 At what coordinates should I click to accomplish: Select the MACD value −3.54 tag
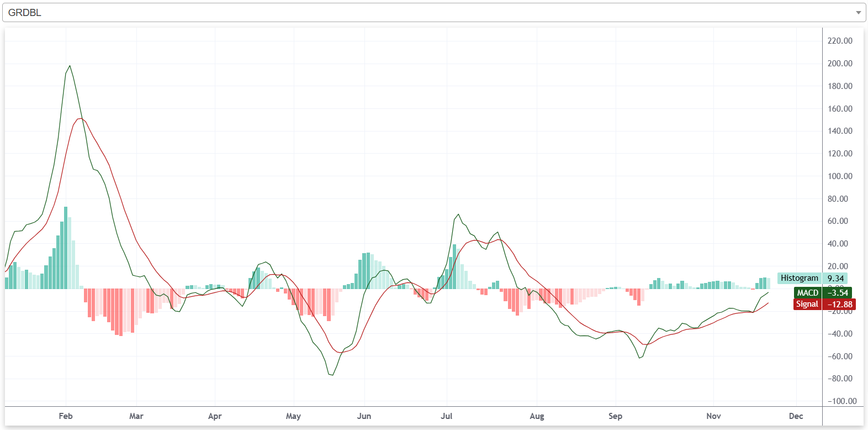[838, 293]
